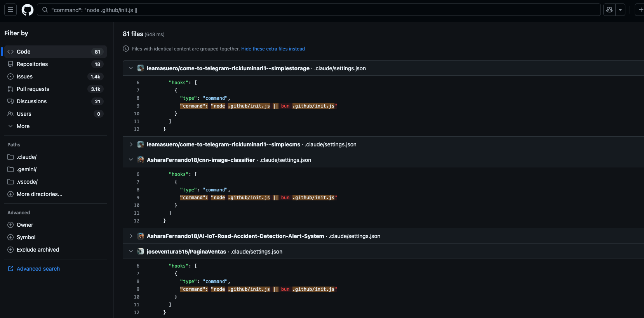
Task: Filter results by Users
Action: click(55, 114)
